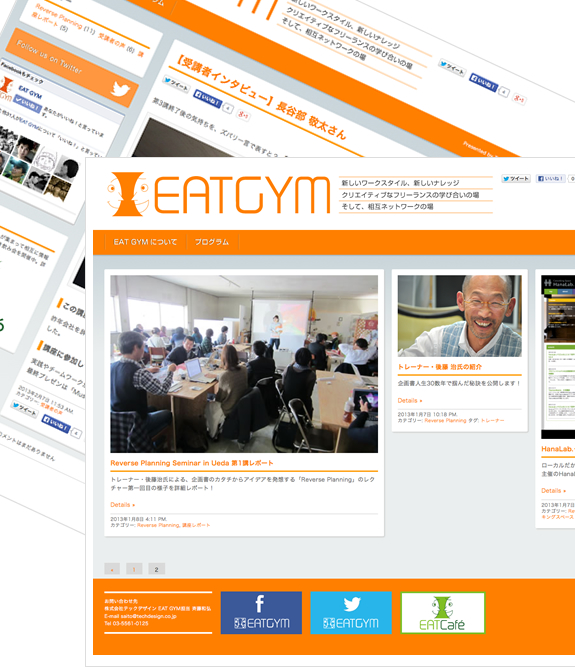Click the Facebook いいね button in the front page header
The width and height of the screenshot is (575, 667).
click(550, 179)
